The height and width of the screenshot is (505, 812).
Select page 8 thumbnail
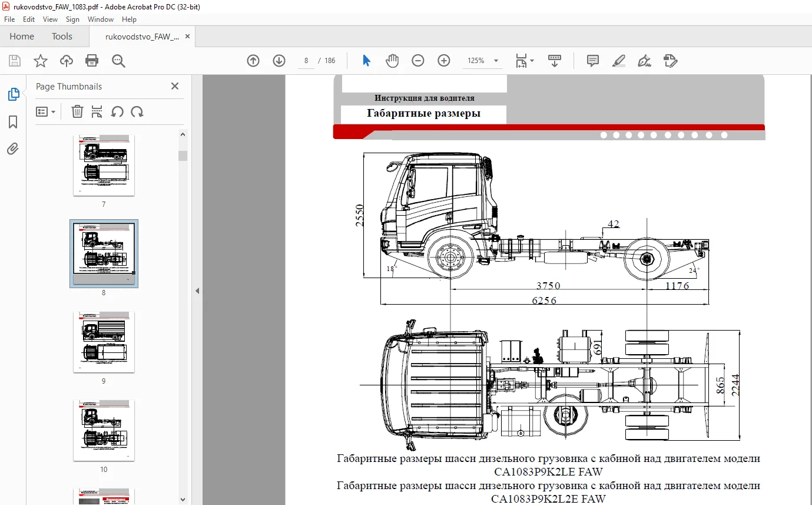point(104,253)
